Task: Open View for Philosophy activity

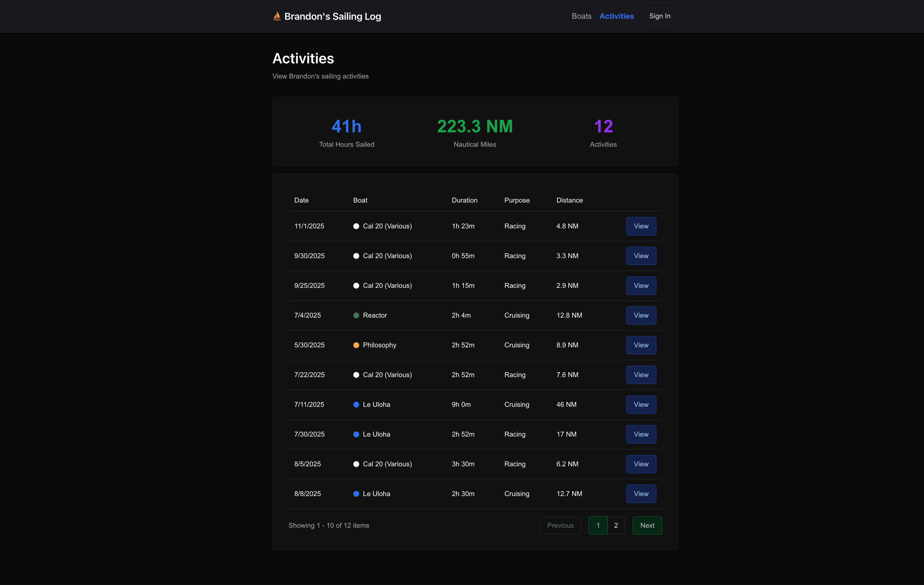Action: (641, 345)
